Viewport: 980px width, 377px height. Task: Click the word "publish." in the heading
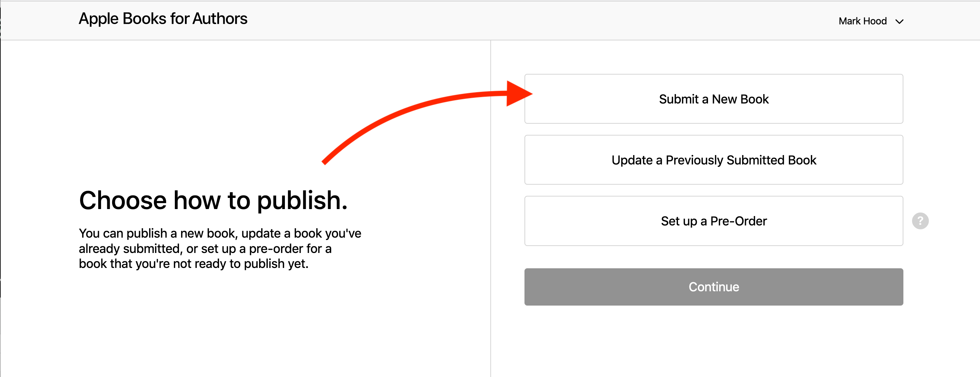(302, 200)
